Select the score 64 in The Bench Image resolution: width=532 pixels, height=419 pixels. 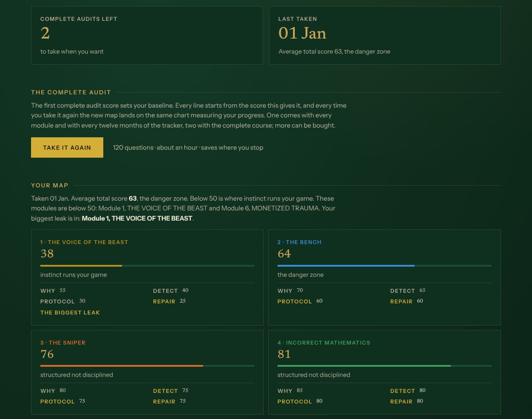pos(284,253)
